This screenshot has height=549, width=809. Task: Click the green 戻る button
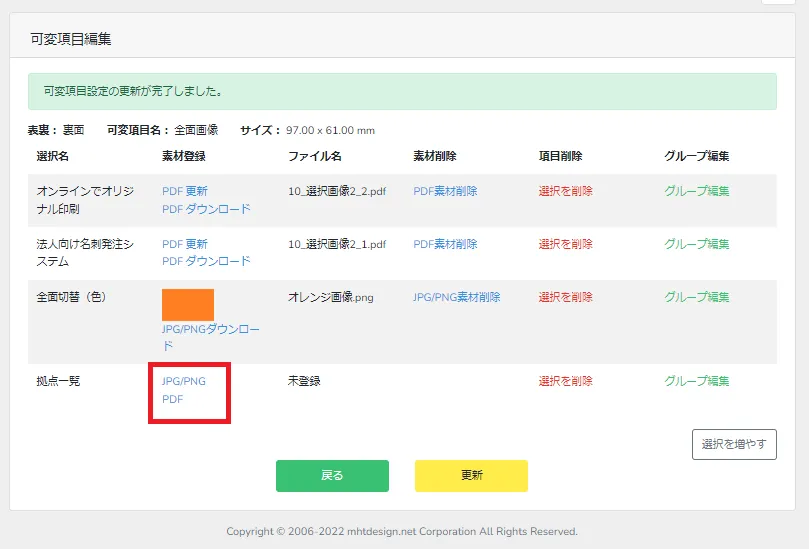coord(332,476)
